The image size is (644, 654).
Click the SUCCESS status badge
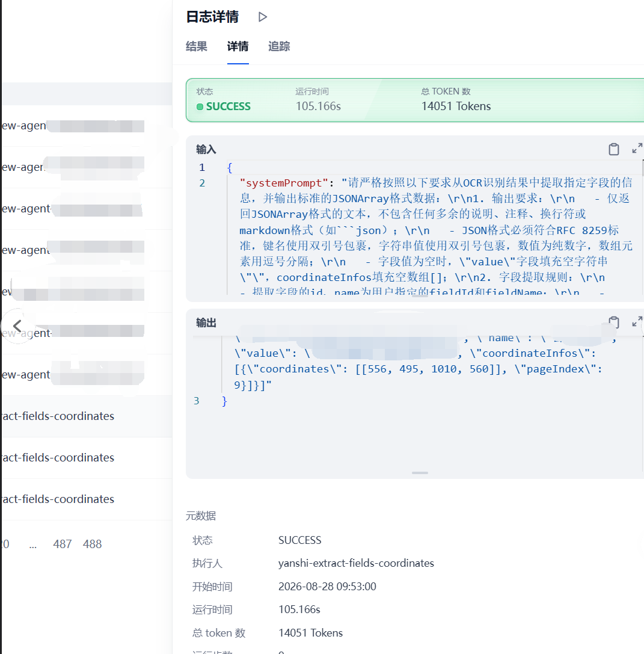coord(224,106)
